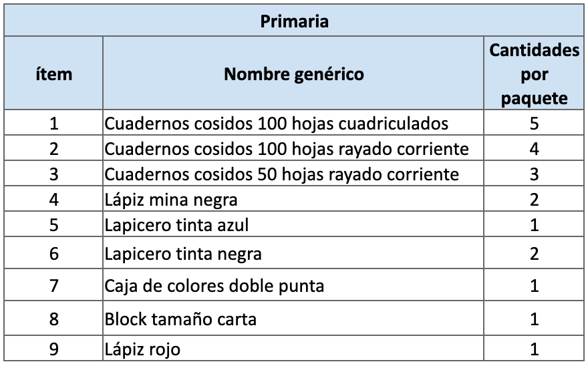588x366 pixels.
Task: Select quantity cell for Lapicero tinta azul
Action: click(x=534, y=225)
